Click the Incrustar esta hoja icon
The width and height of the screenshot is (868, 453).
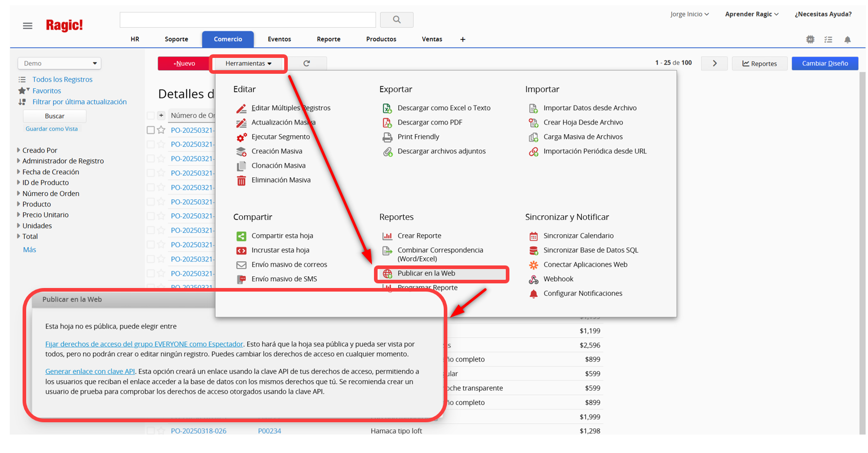(x=241, y=250)
